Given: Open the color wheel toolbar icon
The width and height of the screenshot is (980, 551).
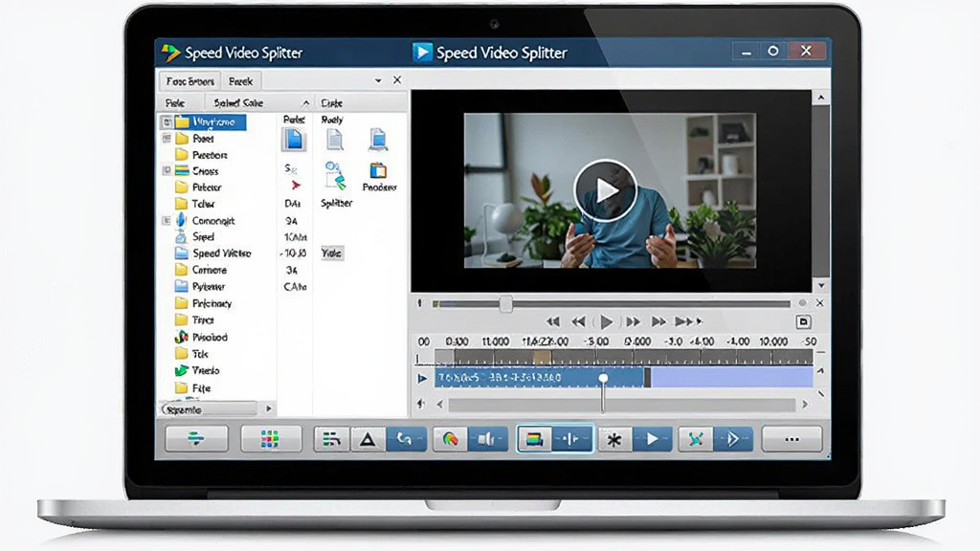Looking at the screenshot, I should (x=450, y=439).
